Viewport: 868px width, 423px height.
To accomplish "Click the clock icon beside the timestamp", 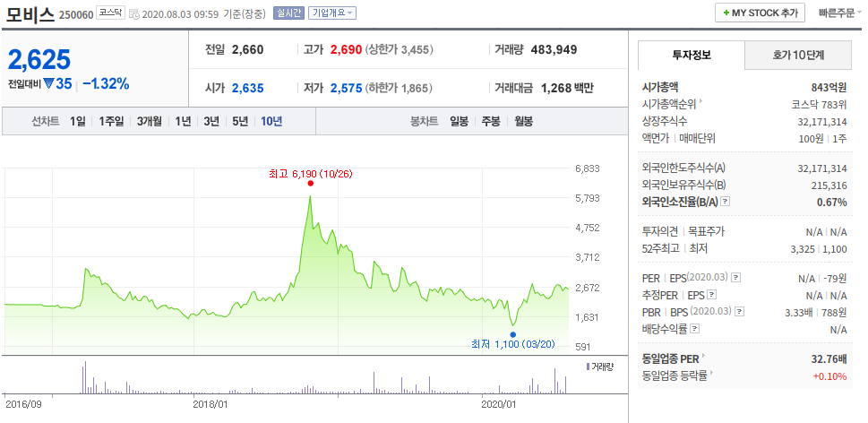I will coord(134,13).
